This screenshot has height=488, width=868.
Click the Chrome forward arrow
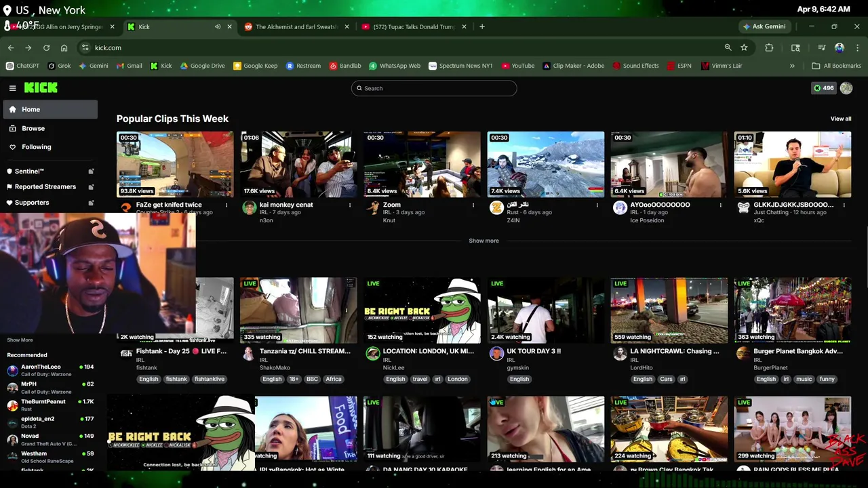click(28, 47)
